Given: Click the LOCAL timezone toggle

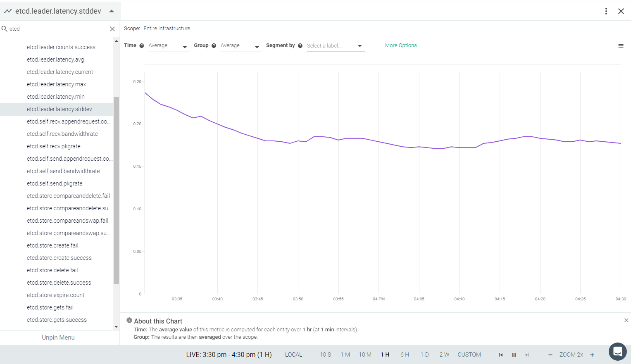Looking at the screenshot, I should click(x=294, y=354).
